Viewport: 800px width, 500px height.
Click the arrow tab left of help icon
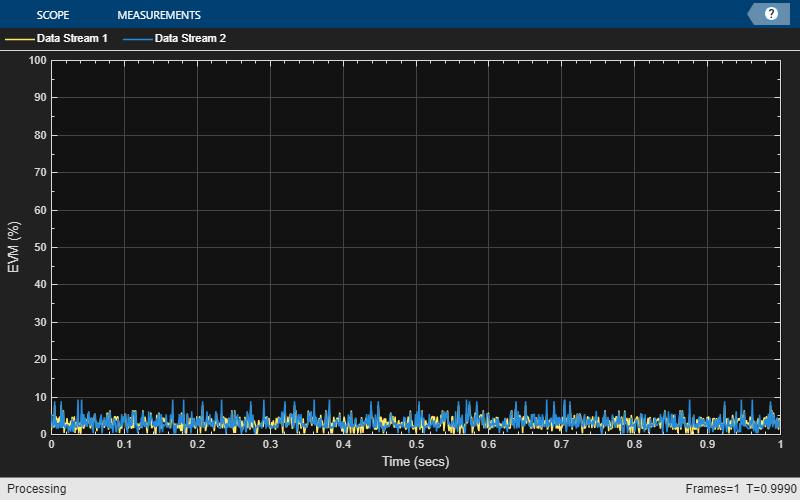click(754, 14)
